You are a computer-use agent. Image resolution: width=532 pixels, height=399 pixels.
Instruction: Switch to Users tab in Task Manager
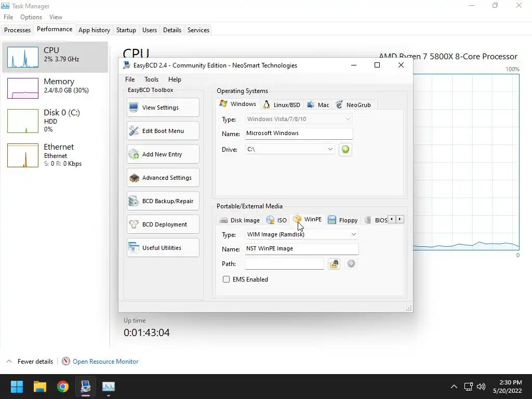tap(149, 30)
